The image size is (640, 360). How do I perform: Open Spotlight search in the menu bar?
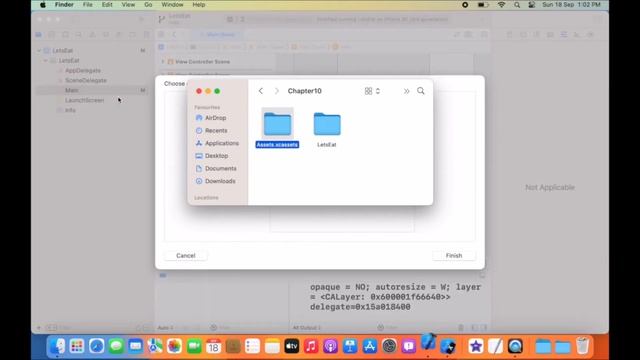tap(517, 5)
